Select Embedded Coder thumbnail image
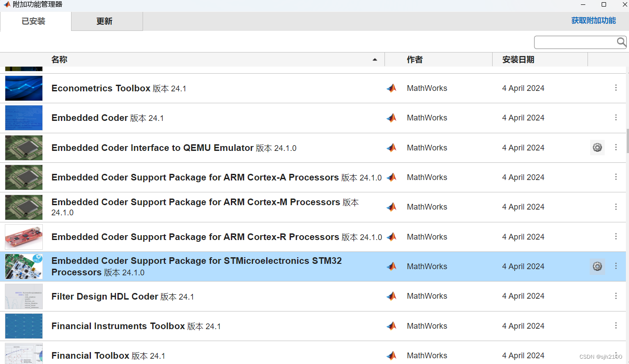Viewport: 629px width, 364px height. [24, 118]
